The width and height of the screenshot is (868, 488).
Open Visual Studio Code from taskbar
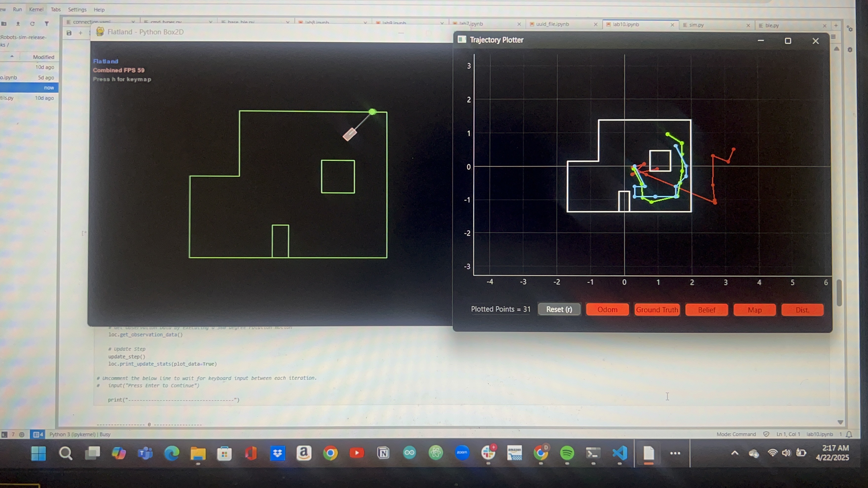[620, 453]
